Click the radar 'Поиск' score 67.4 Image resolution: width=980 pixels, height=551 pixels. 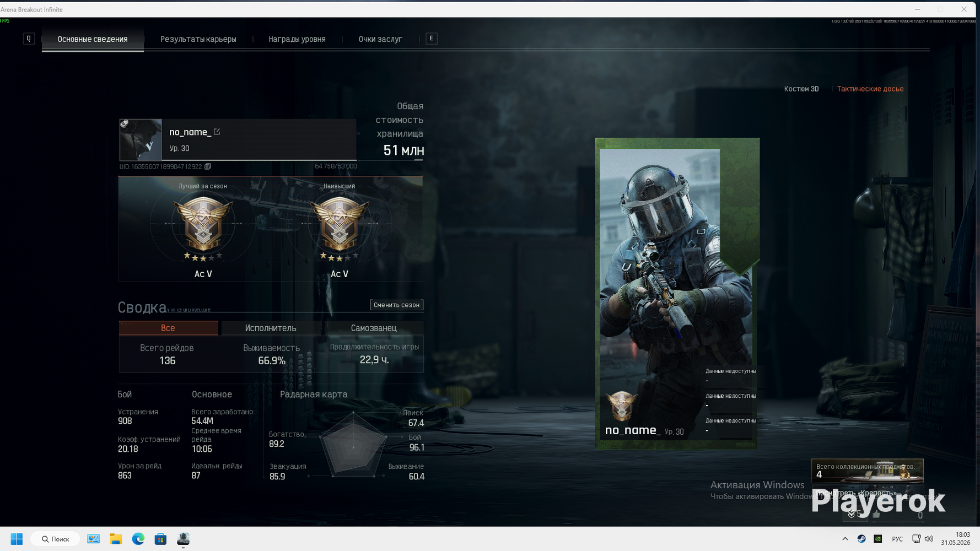pyautogui.click(x=416, y=423)
